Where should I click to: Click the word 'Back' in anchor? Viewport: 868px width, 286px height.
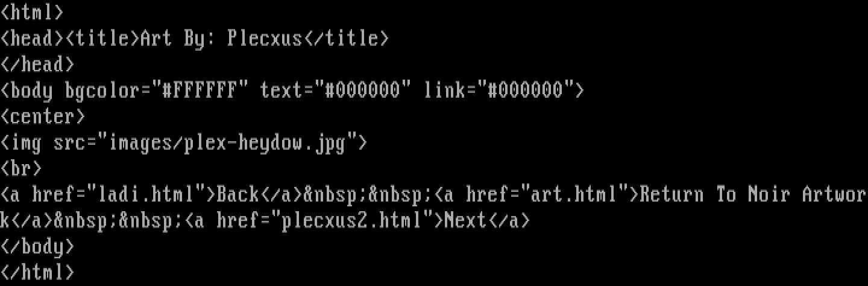coord(238,194)
